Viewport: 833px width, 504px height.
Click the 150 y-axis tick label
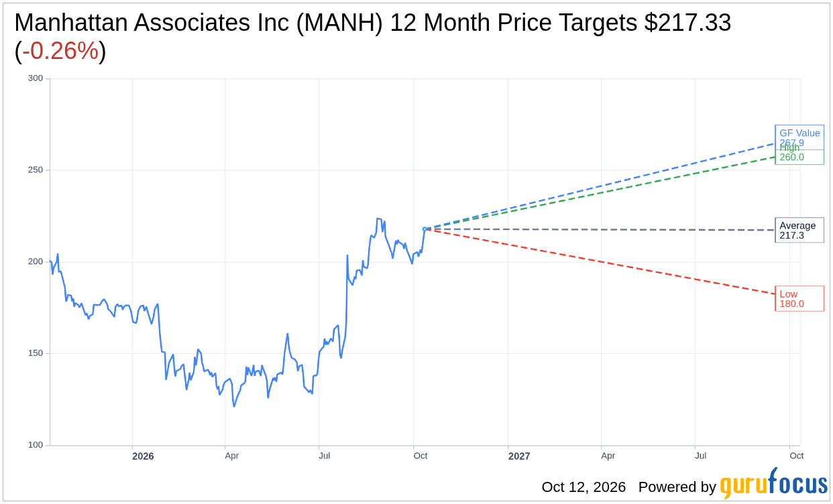(36, 353)
